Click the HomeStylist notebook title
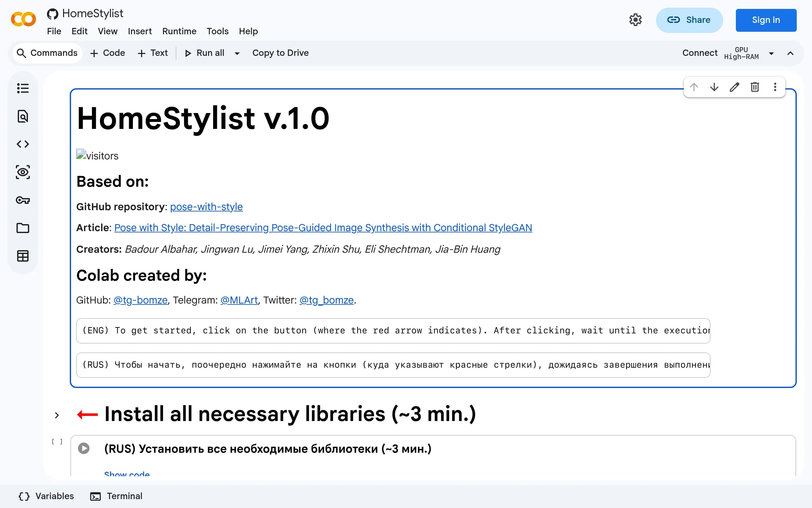This screenshot has height=508, width=812. coord(93,13)
